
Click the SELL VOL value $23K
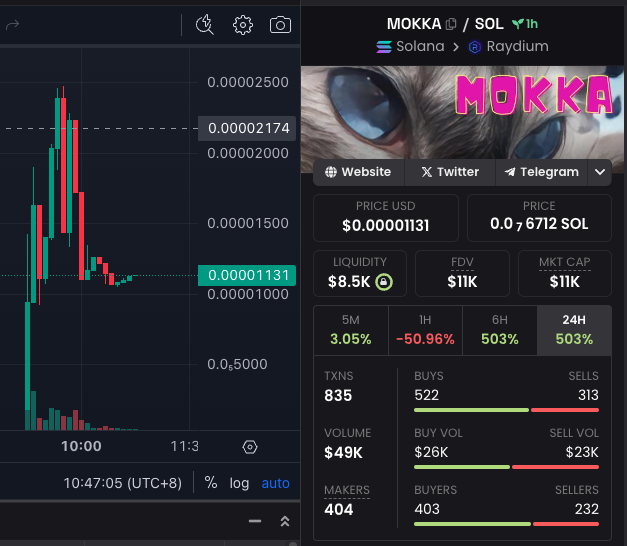(x=582, y=452)
